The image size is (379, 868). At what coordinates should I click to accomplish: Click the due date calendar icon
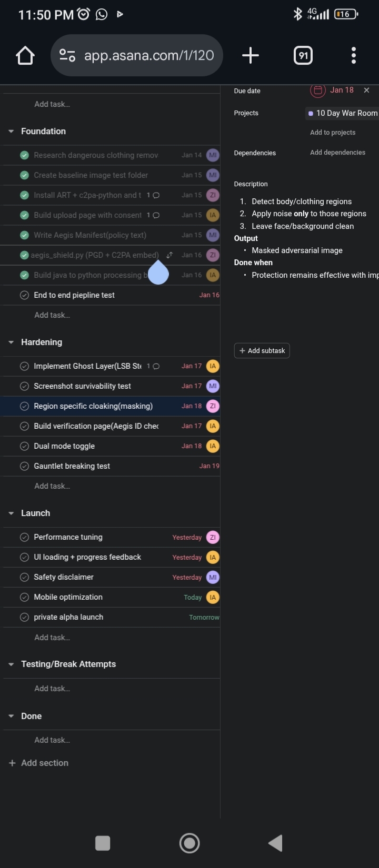(x=317, y=90)
